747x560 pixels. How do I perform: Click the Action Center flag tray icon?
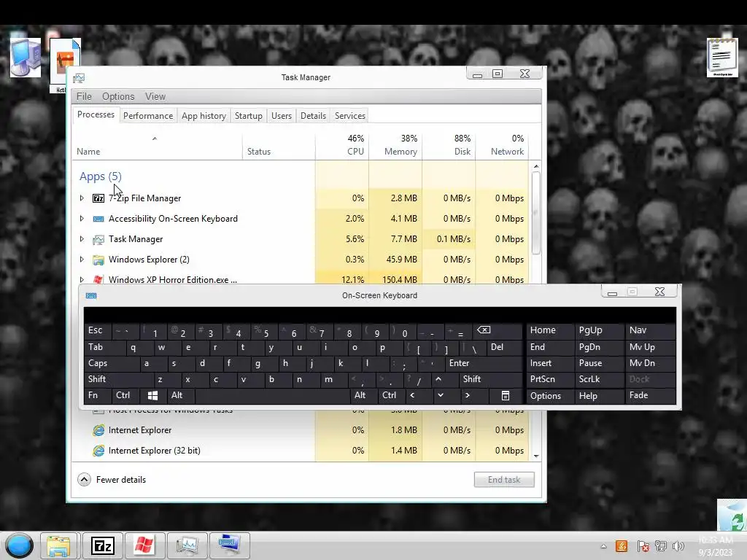tap(643, 546)
